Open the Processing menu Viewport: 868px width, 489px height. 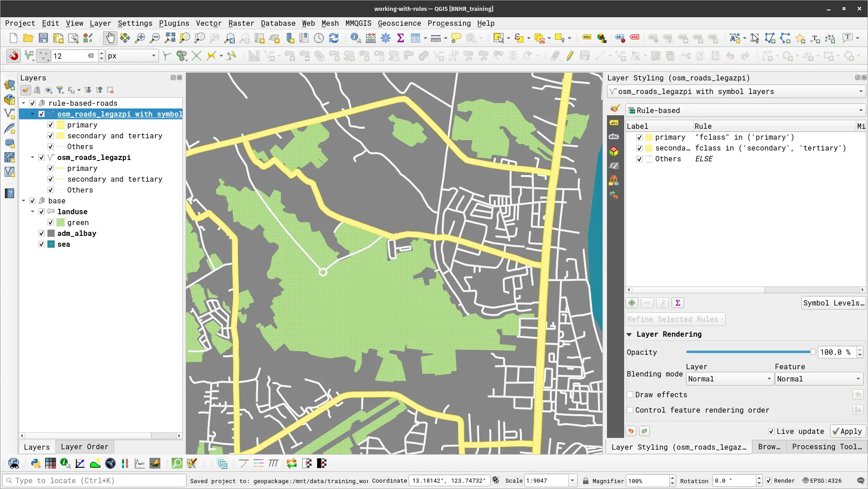click(x=449, y=24)
